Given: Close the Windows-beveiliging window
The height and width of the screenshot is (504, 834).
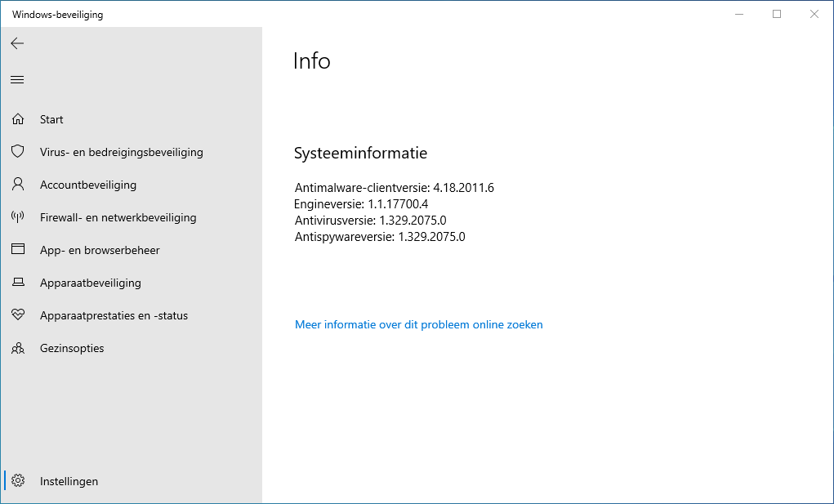Looking at the screenshot, I should pyautogui.click(x=814, y=14).
